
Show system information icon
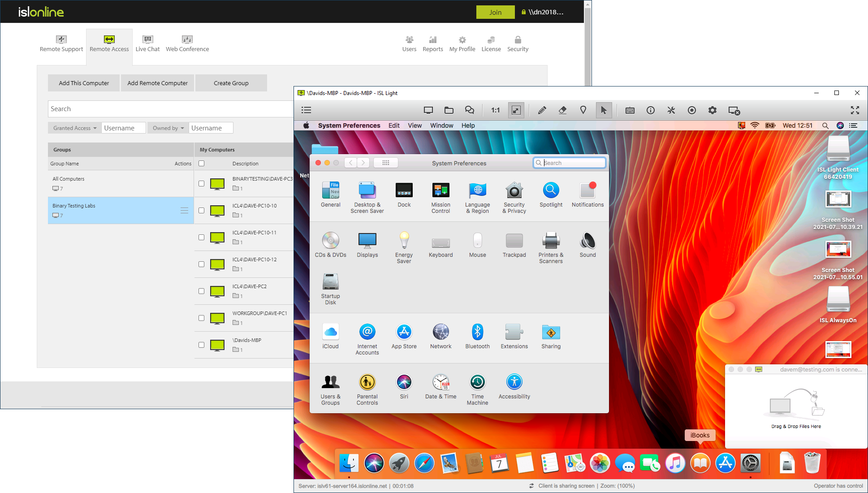point(651,110)
